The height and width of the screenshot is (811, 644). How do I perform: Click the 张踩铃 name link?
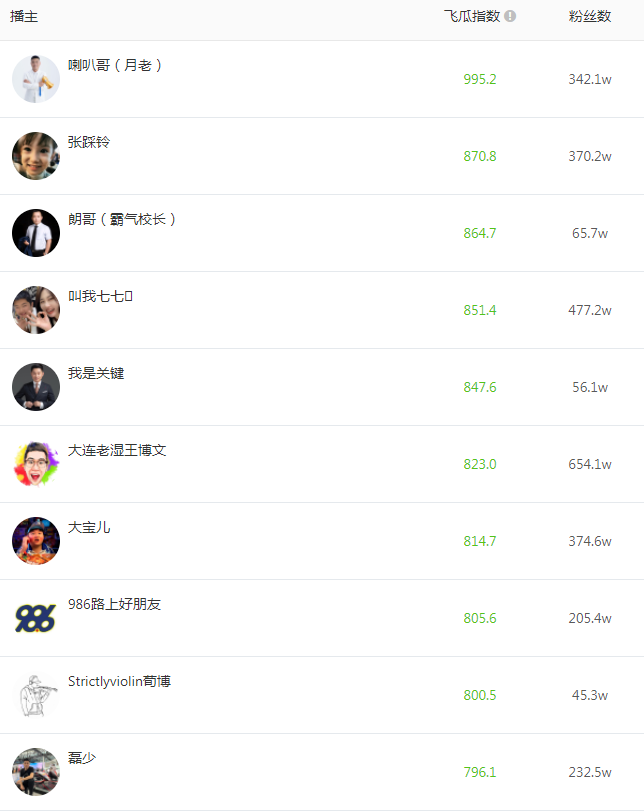89,142
